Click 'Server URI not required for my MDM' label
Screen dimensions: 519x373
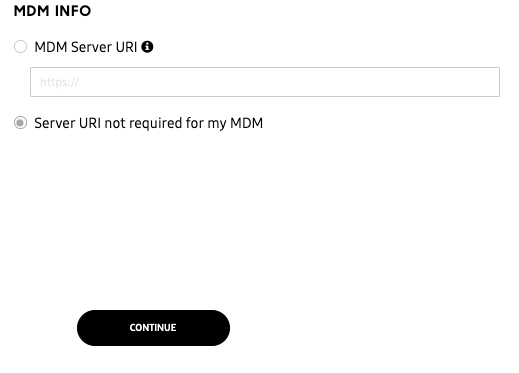pos(149,123)
